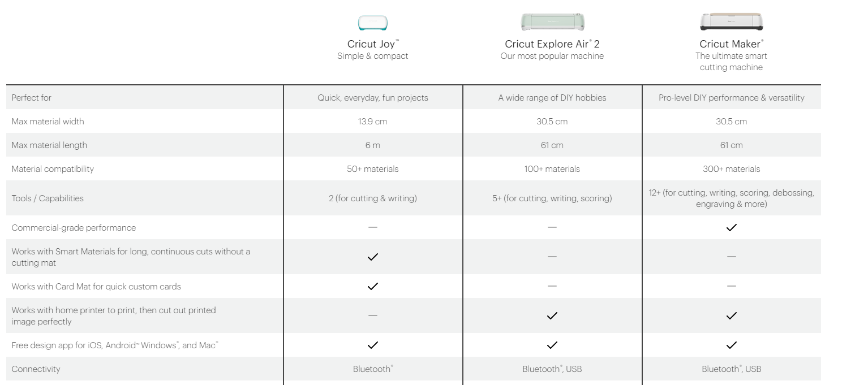Open the Cricut Explore Air 2 title
This screenshot has height=385, width=868.
click(x=552, y=44)
